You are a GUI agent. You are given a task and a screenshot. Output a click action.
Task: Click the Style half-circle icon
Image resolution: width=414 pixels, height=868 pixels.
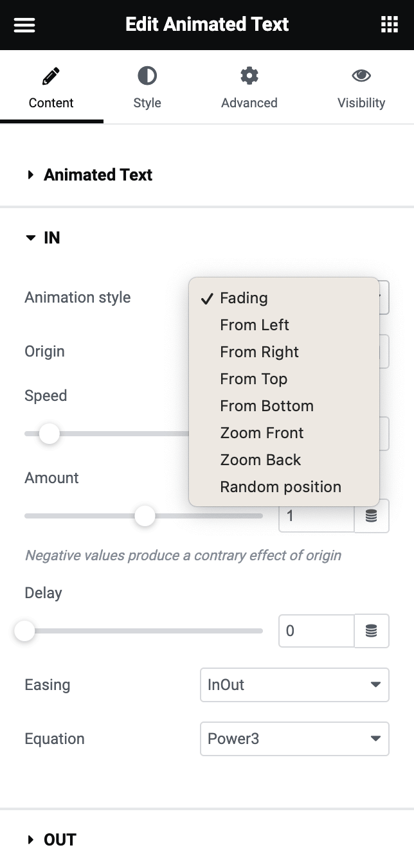147,76
